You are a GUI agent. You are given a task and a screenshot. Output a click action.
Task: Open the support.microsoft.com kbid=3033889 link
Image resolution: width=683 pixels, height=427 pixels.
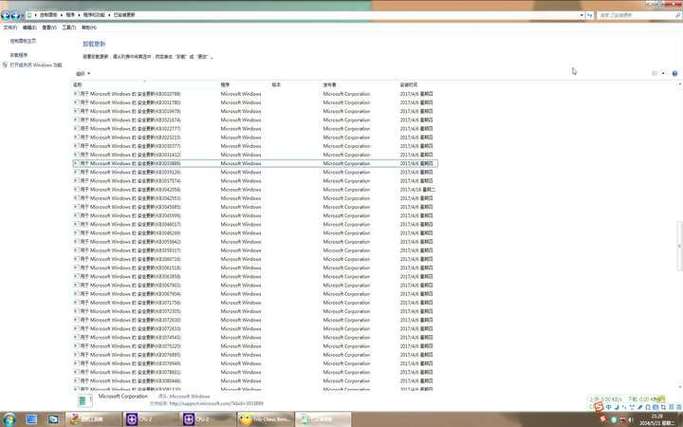click(216, 404)
